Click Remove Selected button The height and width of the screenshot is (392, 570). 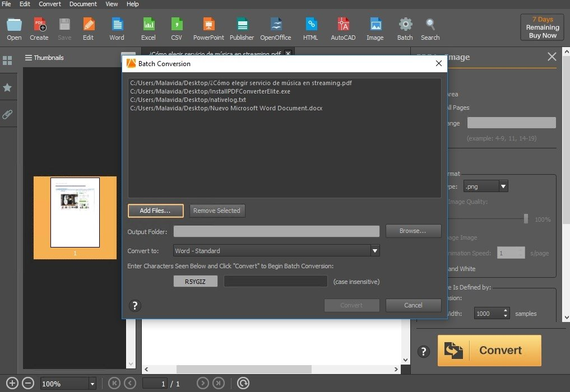[x=217, y=211]
